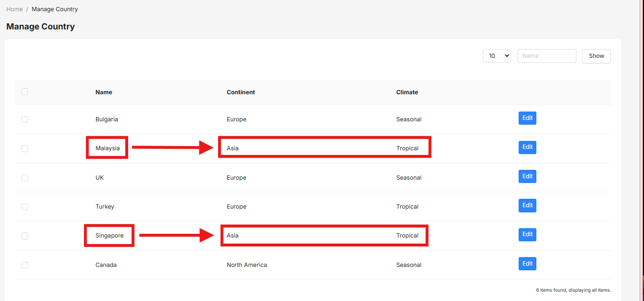Screen dimensions: 644x301
Task: Click the Name column header
Action: (104, 92)
